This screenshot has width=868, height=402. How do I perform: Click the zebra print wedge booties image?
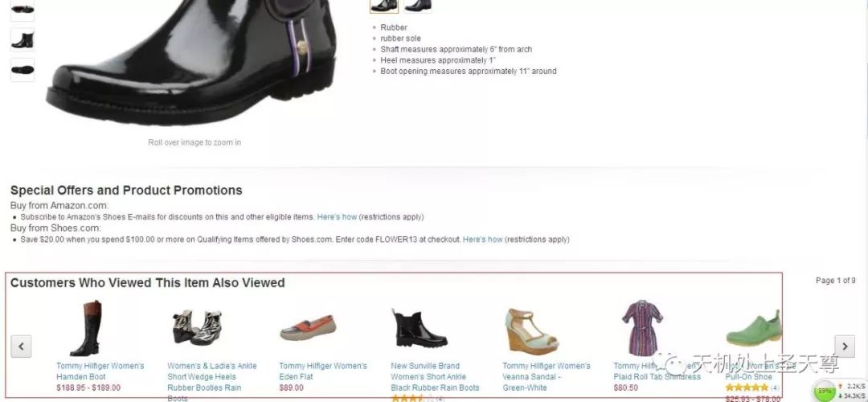point(197,328)
